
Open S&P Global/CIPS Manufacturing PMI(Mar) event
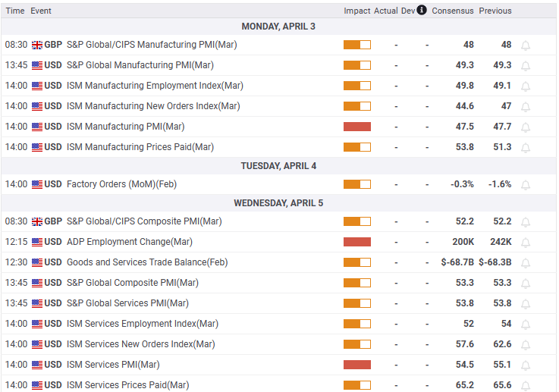coord(152,45)
